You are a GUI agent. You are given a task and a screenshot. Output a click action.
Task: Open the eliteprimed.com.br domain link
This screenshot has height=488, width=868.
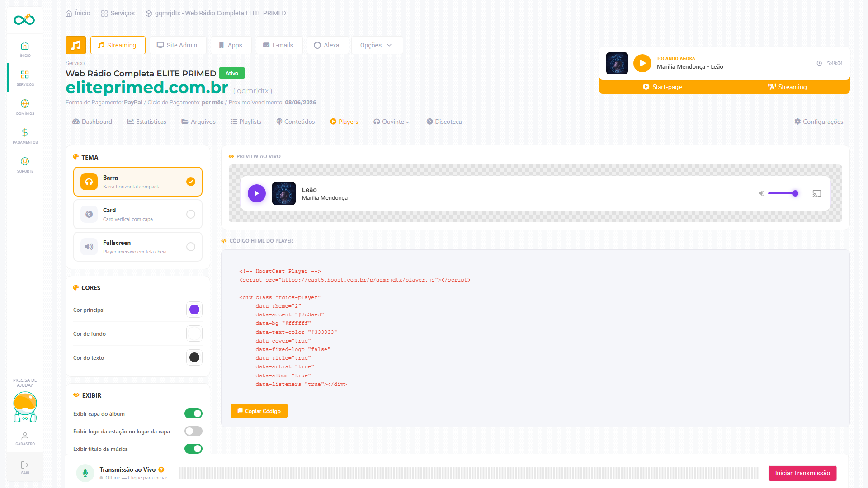tap(147, 88)
